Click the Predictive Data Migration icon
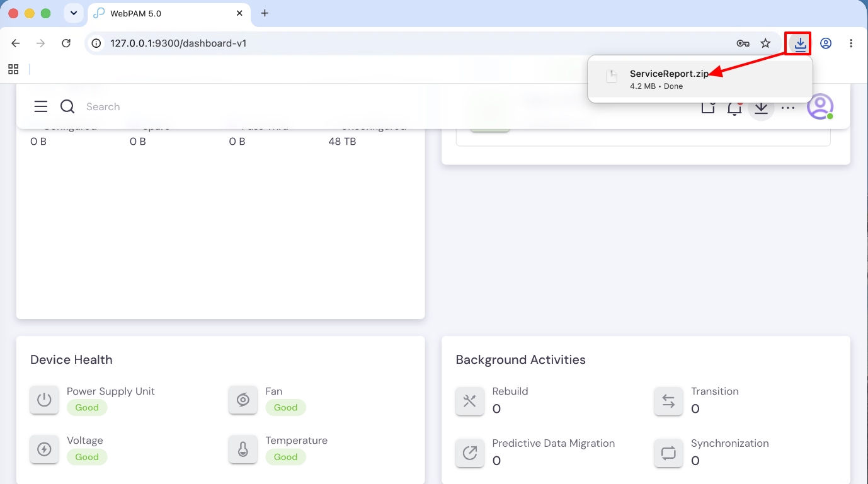The height and width of the screenshot is (484, 868). point(470,453)
